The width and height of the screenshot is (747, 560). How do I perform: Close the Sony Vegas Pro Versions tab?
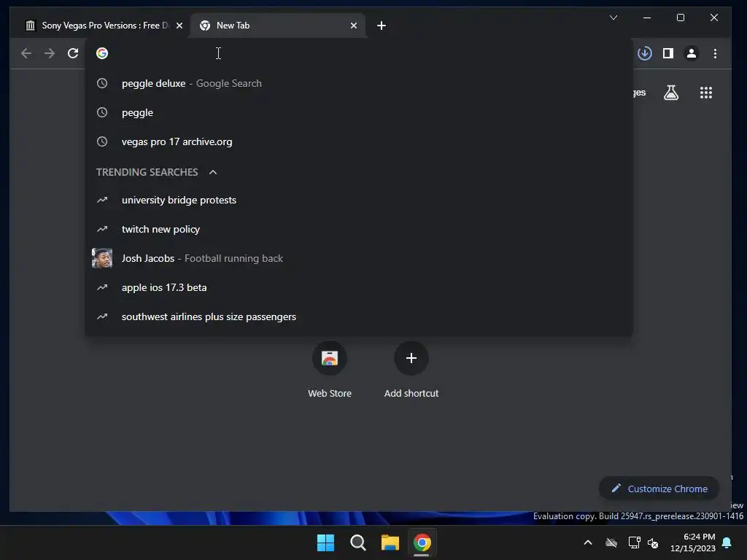(x=179, y=26)
